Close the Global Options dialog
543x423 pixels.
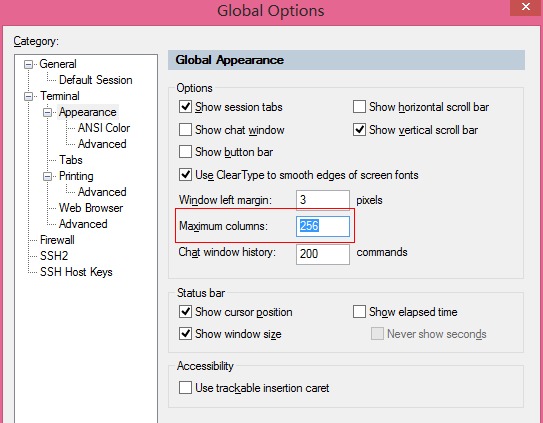[526, 7]
